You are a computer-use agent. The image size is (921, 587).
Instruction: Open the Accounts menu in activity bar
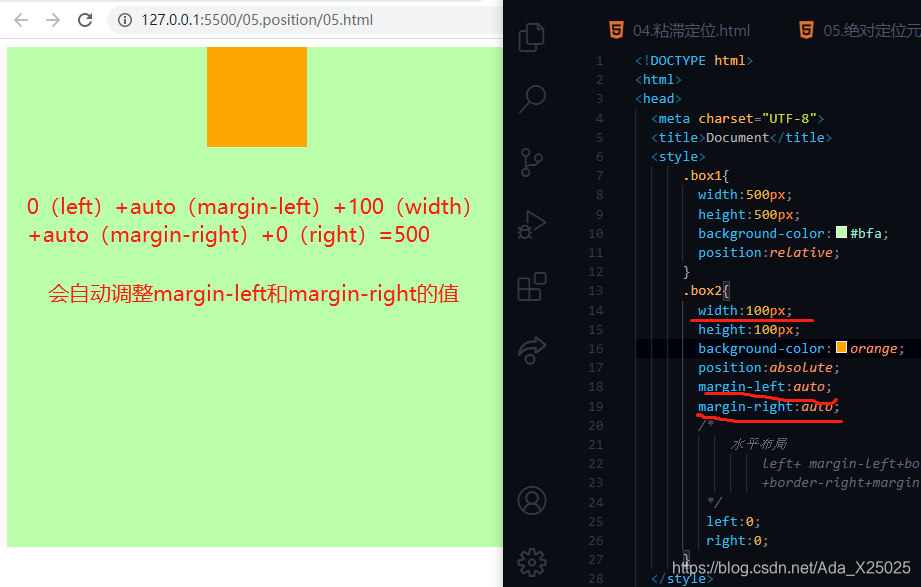532,501
